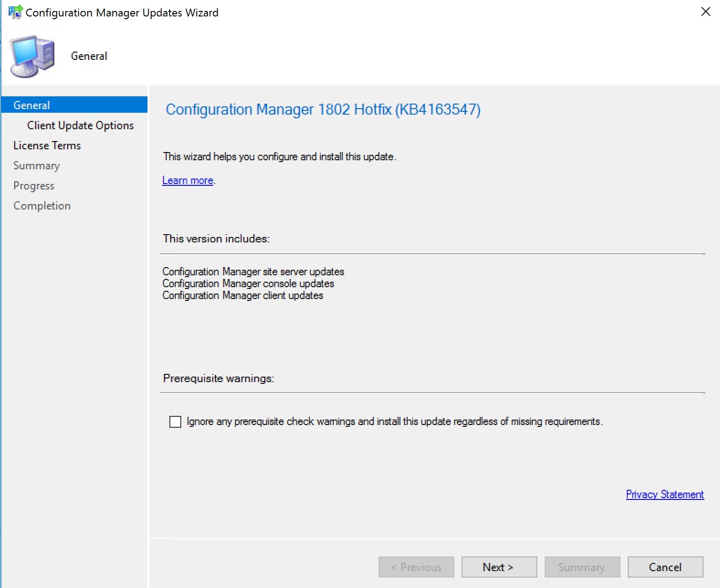Select the General step in sidebar
720x588 pixels.
pos(74,105)
